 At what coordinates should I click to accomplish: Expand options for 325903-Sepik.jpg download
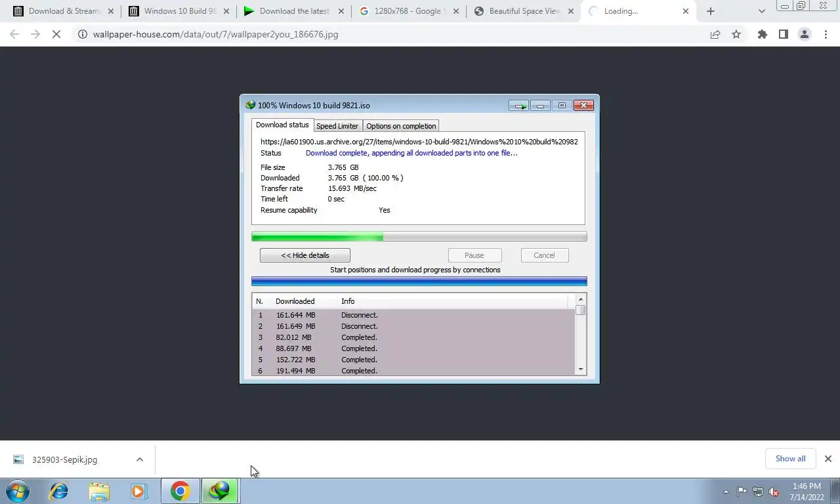coord(140,459)
